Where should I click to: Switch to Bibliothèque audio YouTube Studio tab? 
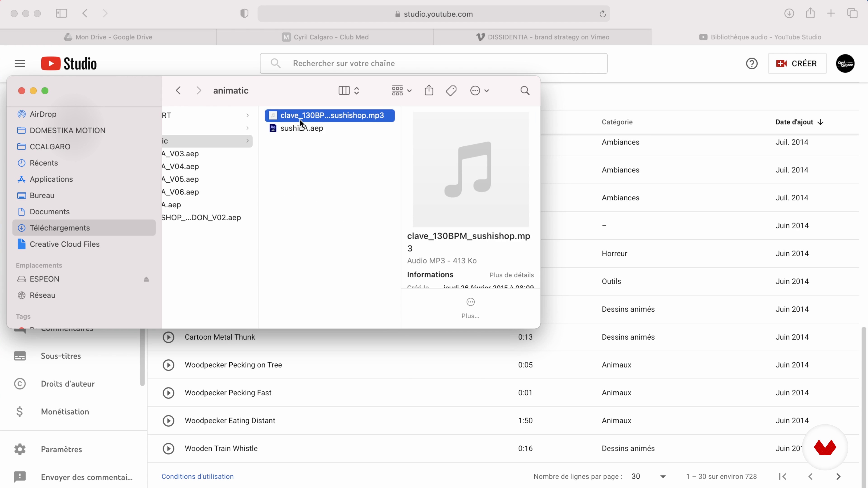tap(759, 37)
